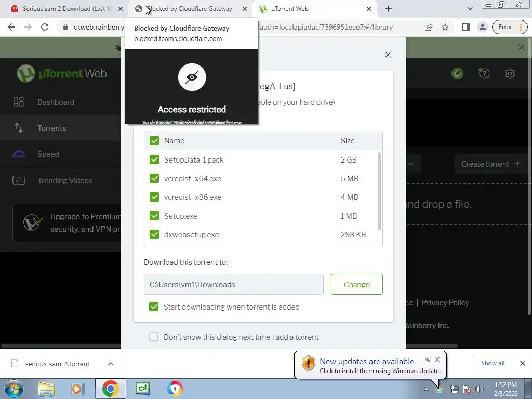The width and height of the screenshot is (532, 399).
Task: Toggle the Chrome side panel icon
Action: 466,27
